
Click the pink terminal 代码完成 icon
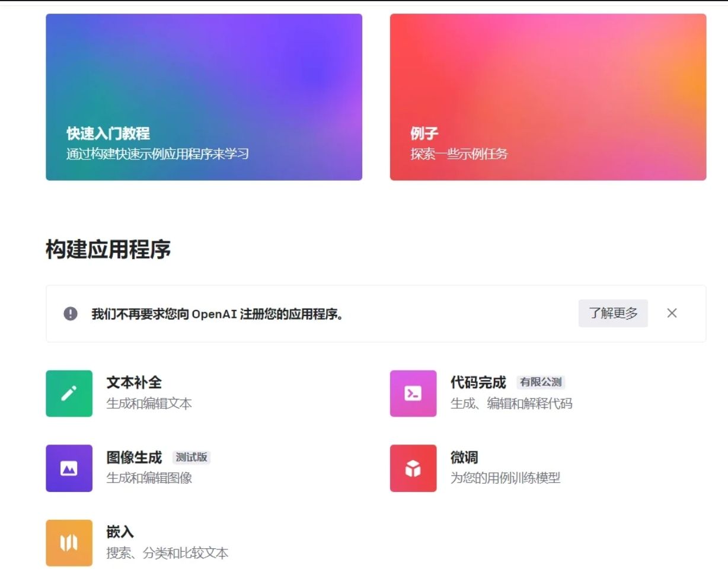(413, 394)
